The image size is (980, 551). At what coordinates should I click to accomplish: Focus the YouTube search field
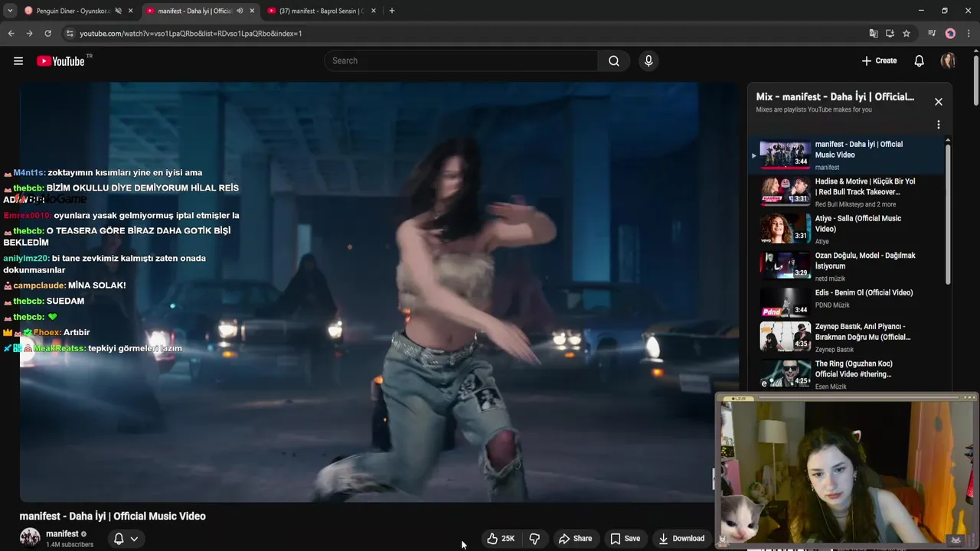tap(462, 61)
